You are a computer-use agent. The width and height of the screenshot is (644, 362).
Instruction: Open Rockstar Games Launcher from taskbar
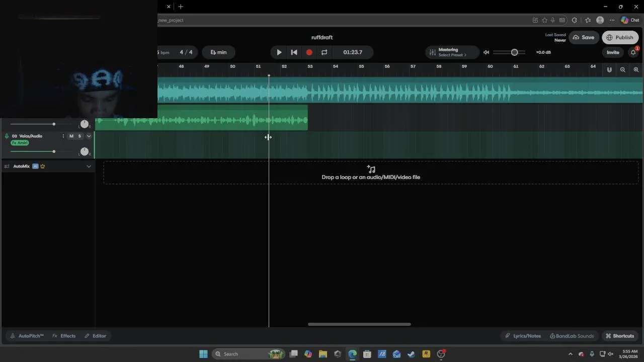click(x=426, y=354)
